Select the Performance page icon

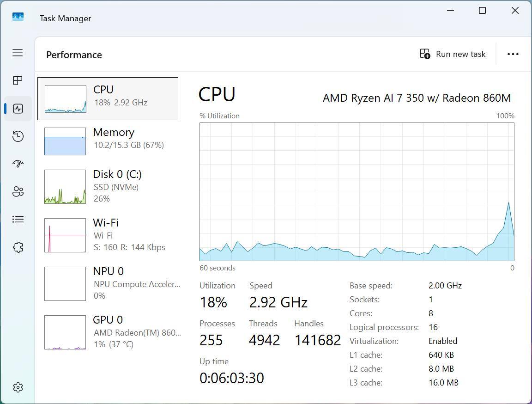tap(18, 109)
